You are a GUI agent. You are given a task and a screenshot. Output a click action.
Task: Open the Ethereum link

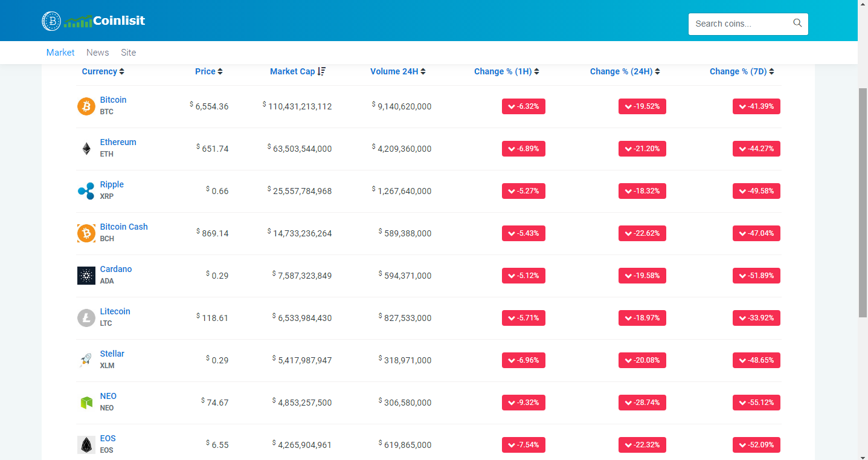click(x=118, y=142)
